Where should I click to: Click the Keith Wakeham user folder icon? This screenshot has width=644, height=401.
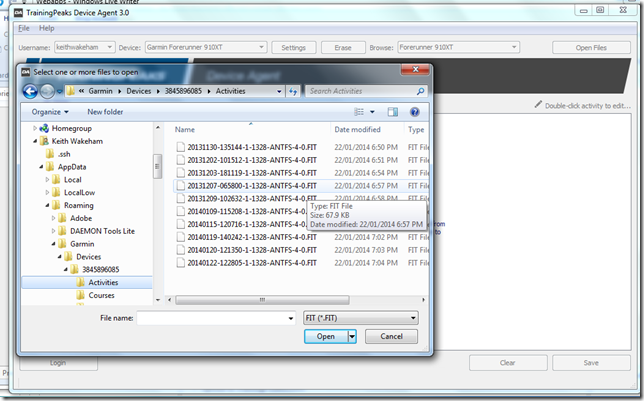(x=44, y=141)
